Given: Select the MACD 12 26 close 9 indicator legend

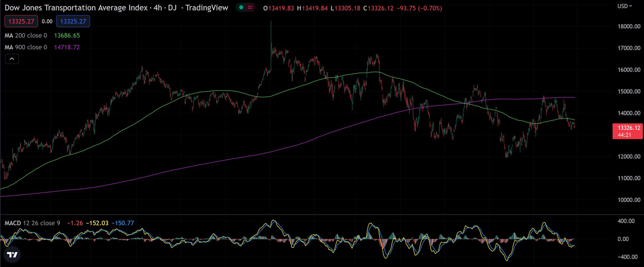Looking at the screenshot, I should click(32, 223).
